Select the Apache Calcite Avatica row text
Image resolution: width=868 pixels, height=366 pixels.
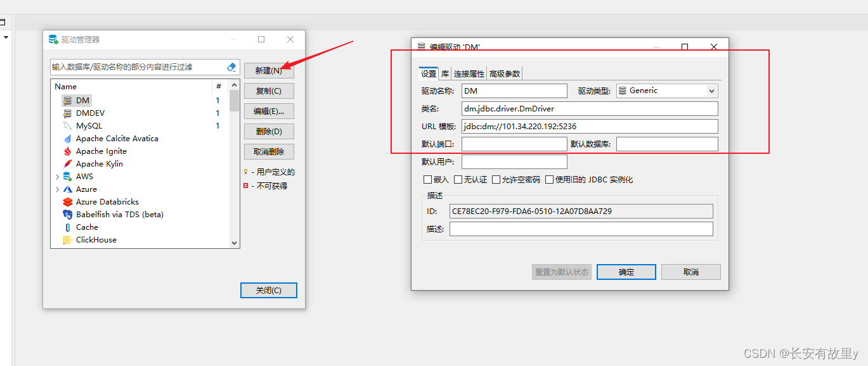(117, 139)
